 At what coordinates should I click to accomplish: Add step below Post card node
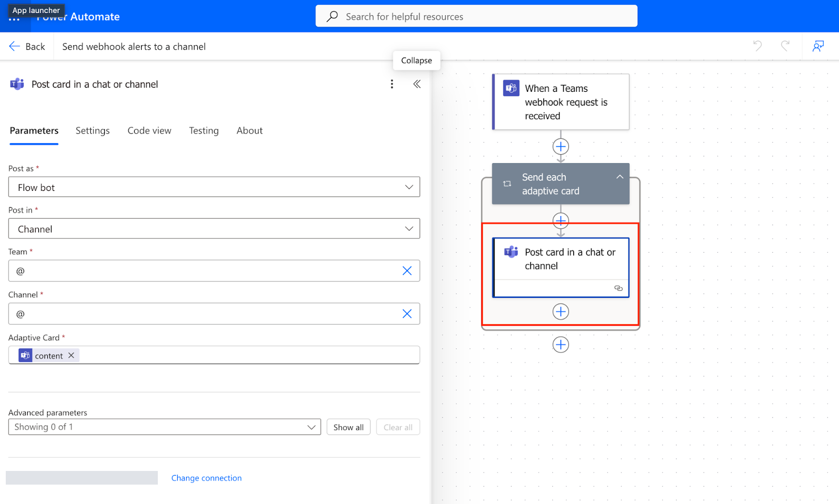(x=561, y=312)
